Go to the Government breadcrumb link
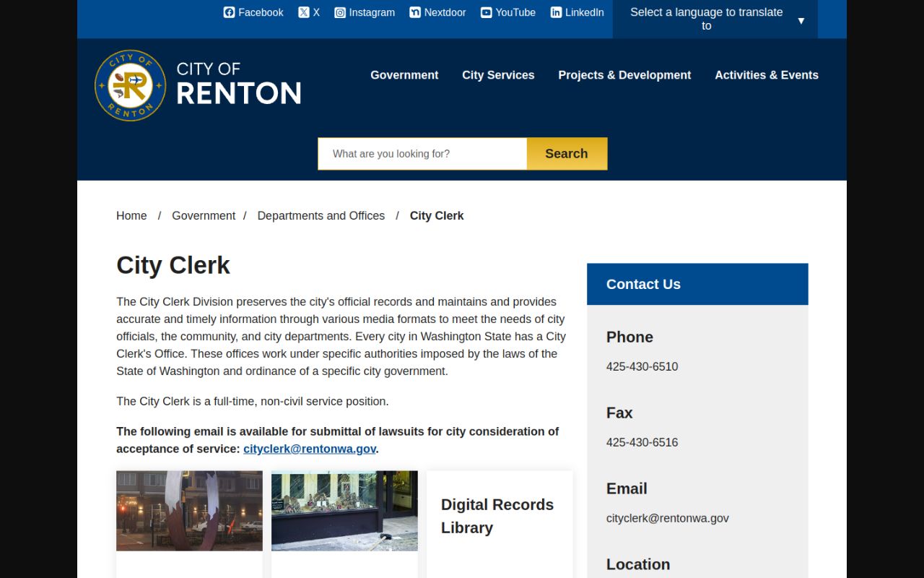The height and width of the screenshot is (578, 924). (204, 215)
